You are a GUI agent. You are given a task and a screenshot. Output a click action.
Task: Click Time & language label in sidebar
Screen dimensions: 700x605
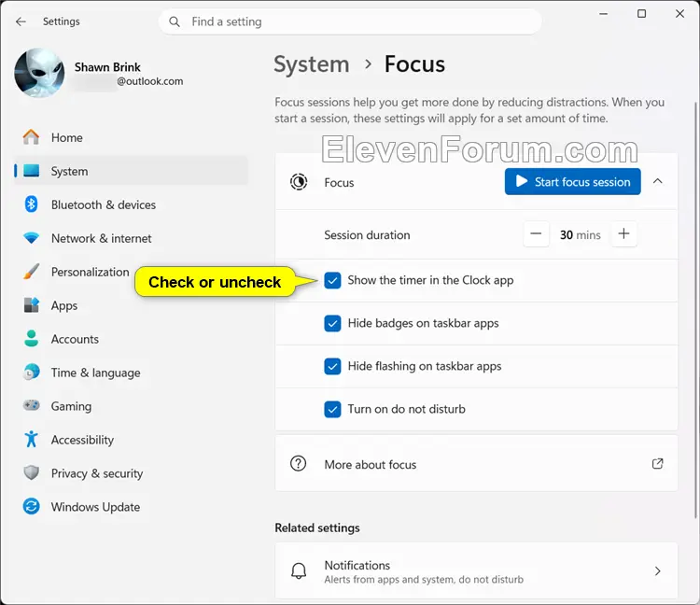click(95, 373)
